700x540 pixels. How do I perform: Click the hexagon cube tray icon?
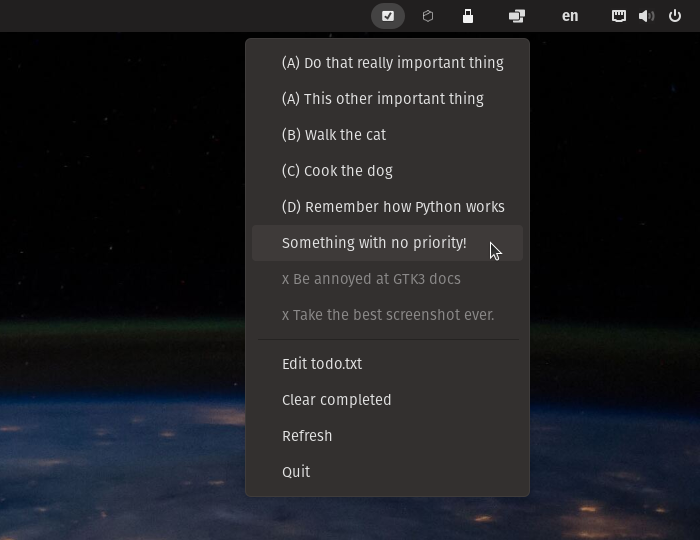pos(428,16)
